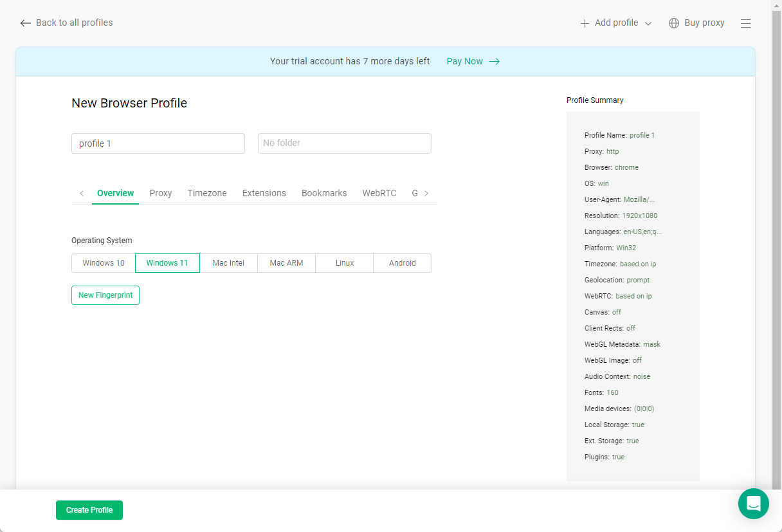Viewport: 782px width, 532px height.
Task: Pick Linux as the operating system
Action: click(x=345, y=263)
